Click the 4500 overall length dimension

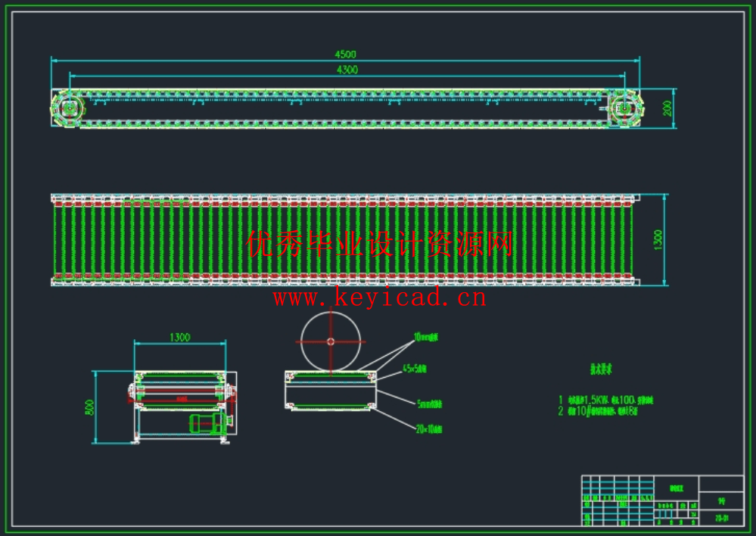(346, 54)
